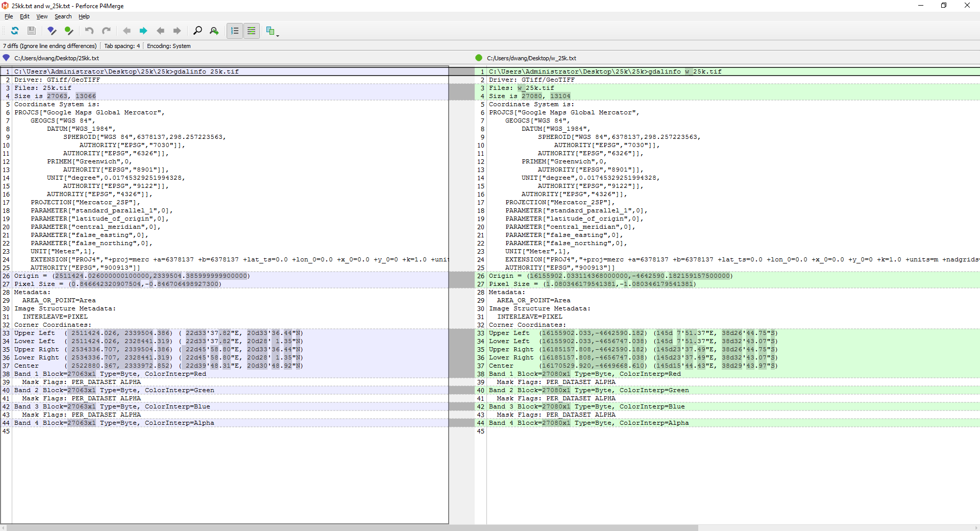The width and height of the screenshot is (980, 531).
Task: Toggle line numbers display
Action: [235, 31]
